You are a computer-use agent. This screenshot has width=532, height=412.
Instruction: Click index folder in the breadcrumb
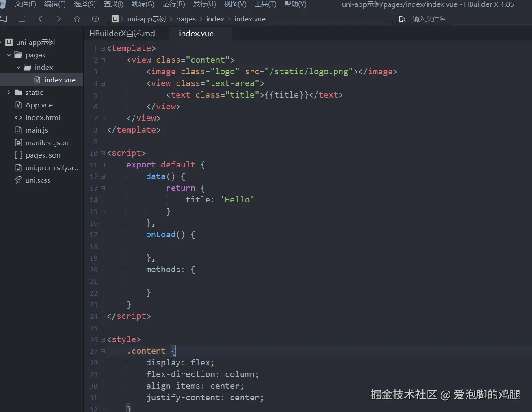tap(215, 19)
